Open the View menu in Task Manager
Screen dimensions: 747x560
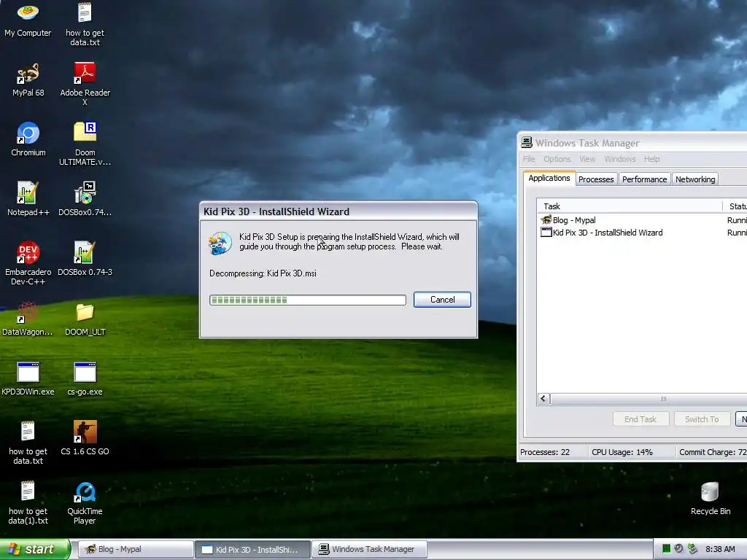pos(587,159)
